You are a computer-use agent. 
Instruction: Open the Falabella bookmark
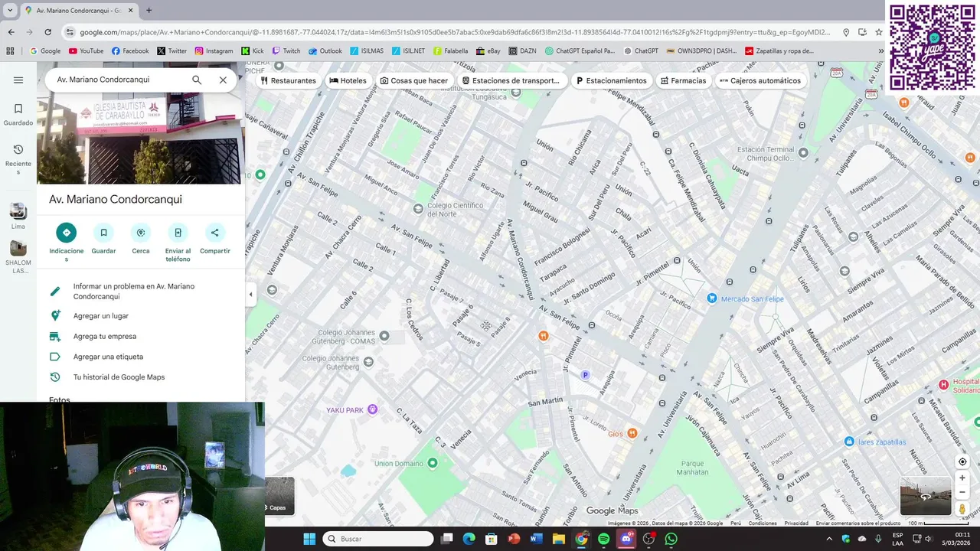450,51
